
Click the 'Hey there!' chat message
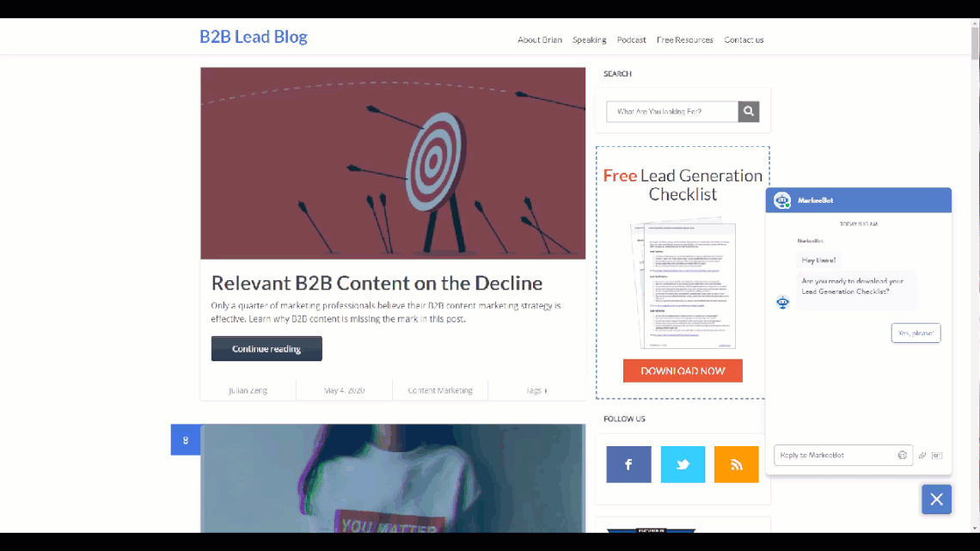click(818, 260)
